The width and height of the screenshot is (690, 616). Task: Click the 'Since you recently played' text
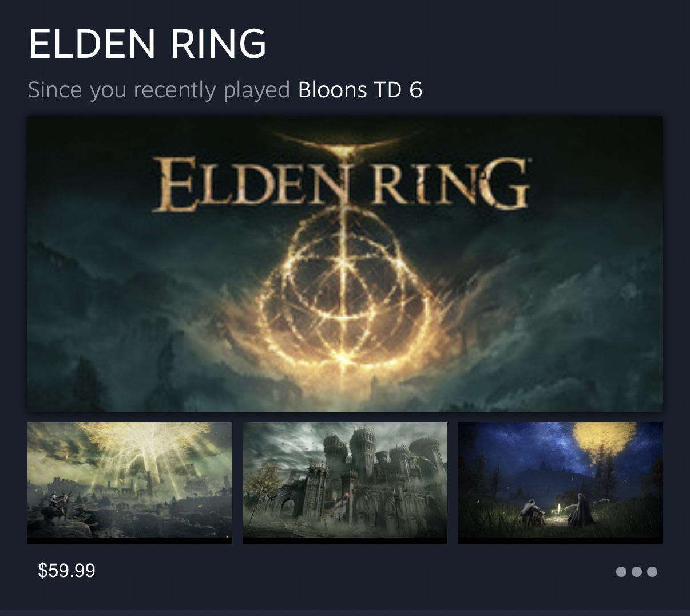[159, 90]
